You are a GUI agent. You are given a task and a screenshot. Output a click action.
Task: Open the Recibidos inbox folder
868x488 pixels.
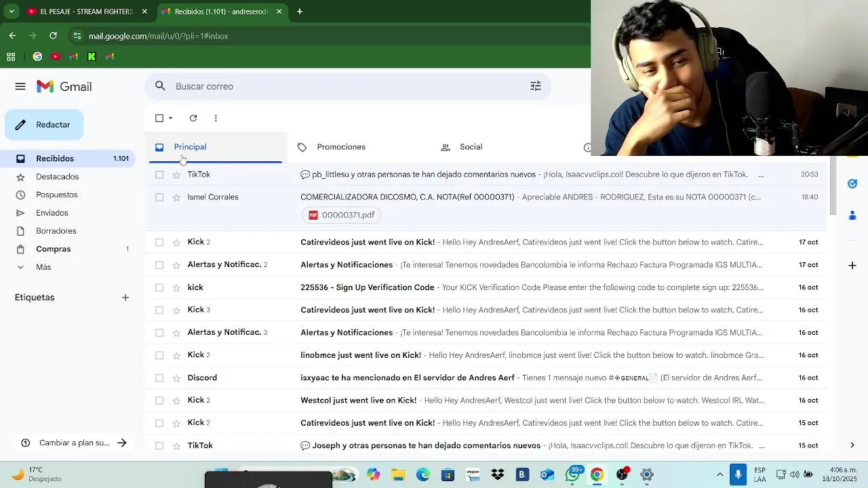tap(68, 159)
